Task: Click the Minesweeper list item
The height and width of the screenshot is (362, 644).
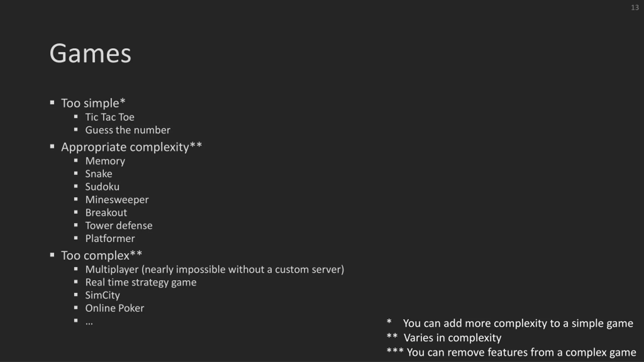Action: (117, 200)
